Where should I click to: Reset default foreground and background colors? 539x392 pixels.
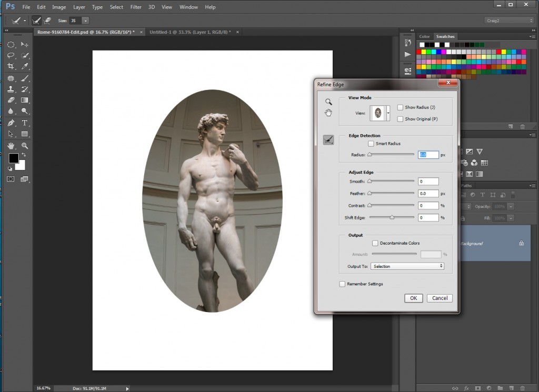point(10,169)
